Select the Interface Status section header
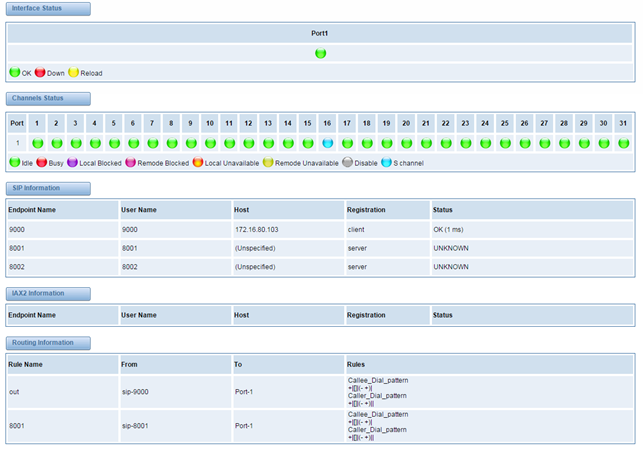Image resolution: width=643 pixels, height=449 pixels. pos(48,9)
